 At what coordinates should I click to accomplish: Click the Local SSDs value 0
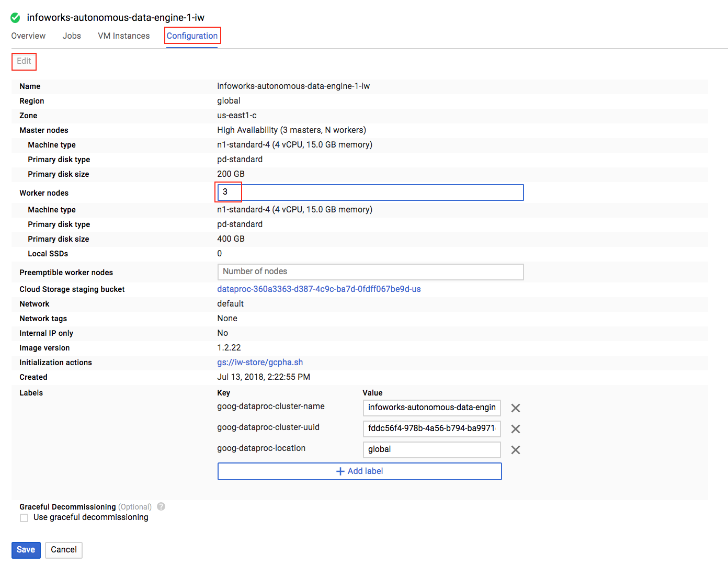click(x=220, y=253)
